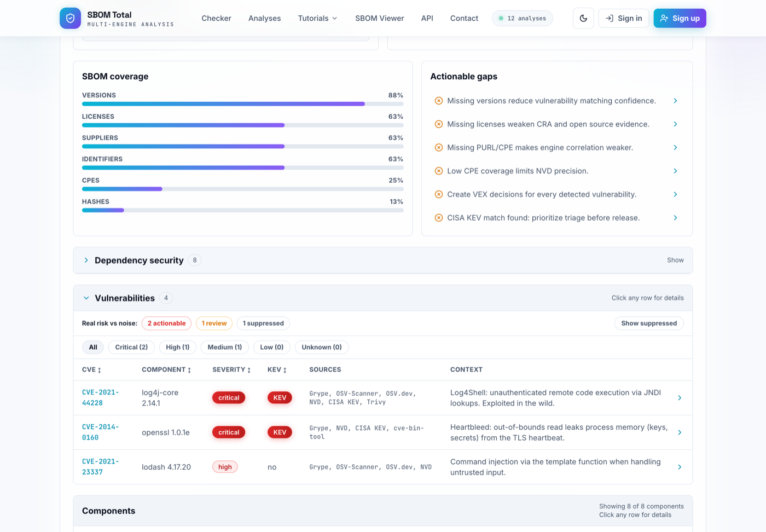Viewport: 766px width, 532px height.
Task: Open CVE-2021-44228 link
Action: pyautogui.click(x=100, y=397)
